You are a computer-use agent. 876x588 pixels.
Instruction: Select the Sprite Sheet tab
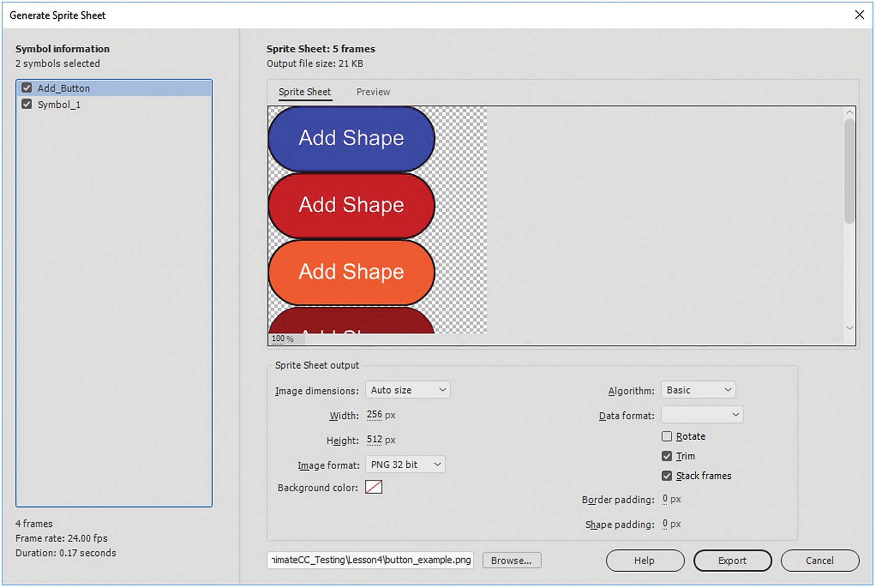(x=305, y=92)
